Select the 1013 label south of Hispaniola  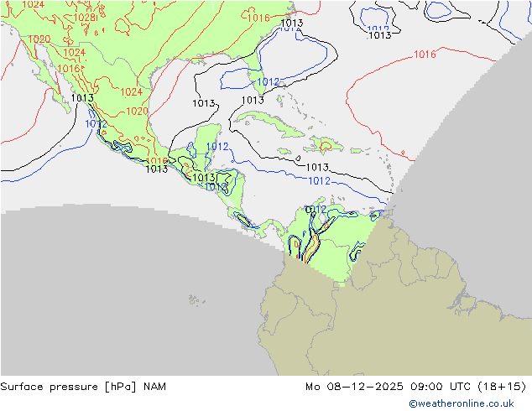[317, 167]
